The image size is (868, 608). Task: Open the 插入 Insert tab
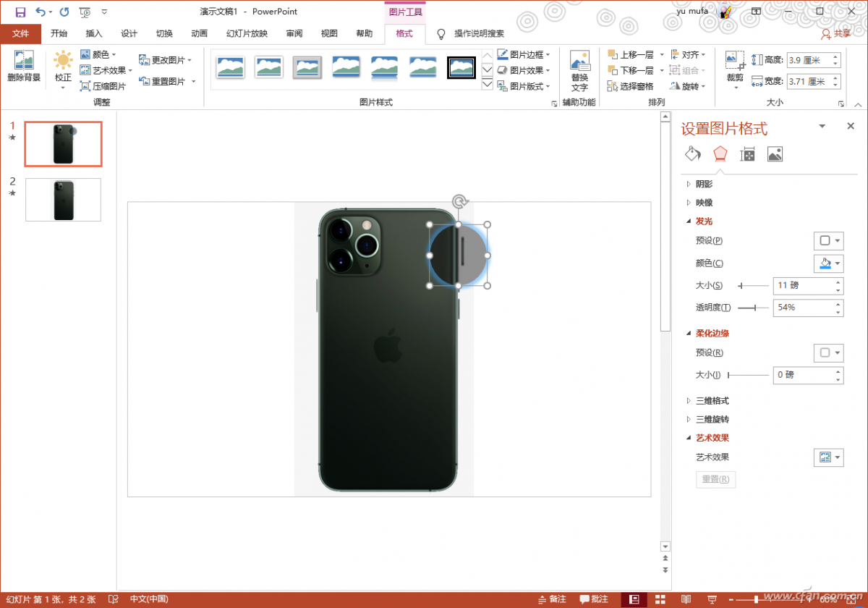tap(94, 33)
